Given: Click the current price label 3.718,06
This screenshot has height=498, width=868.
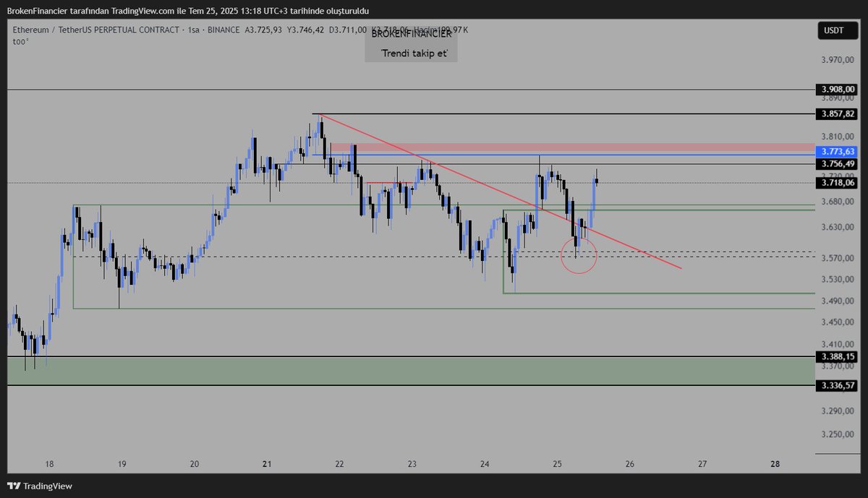Looking at the screenshot, I should [x=837, y=183].
